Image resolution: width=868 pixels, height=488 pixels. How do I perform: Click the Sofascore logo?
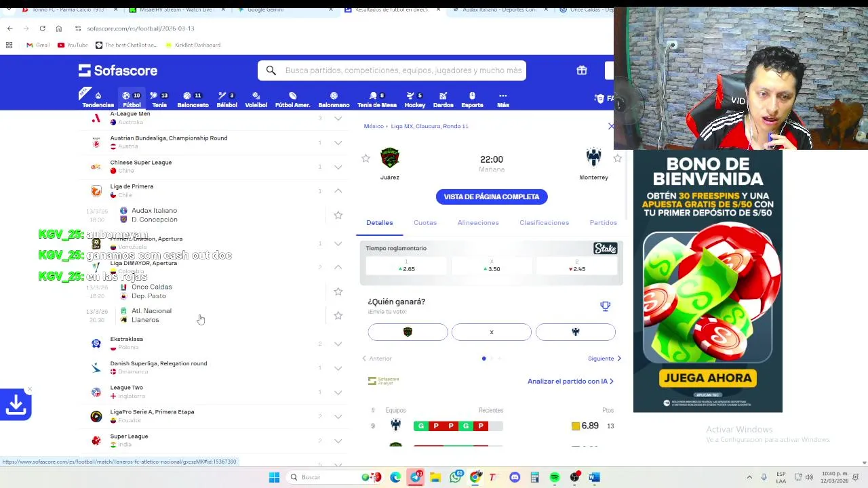117,70
